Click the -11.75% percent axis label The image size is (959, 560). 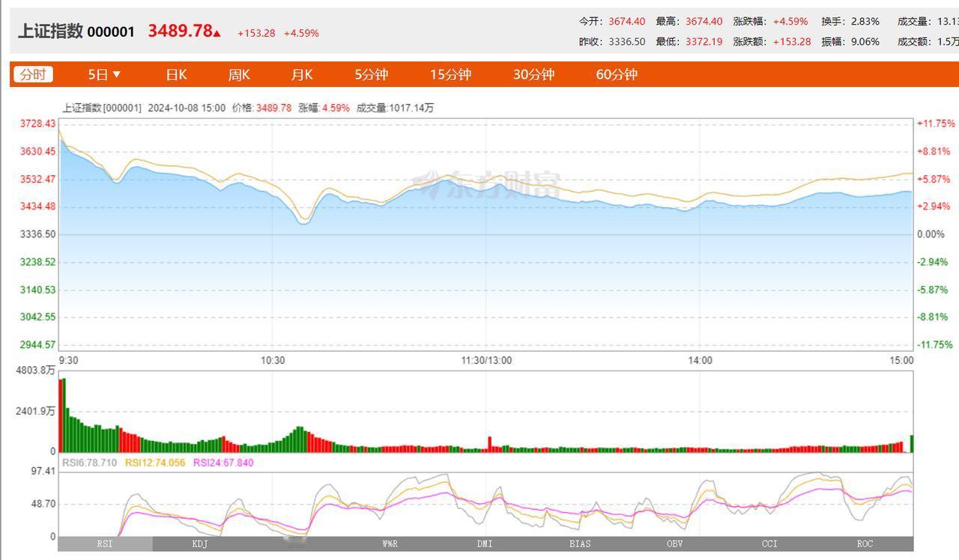(x=934, y=344)
